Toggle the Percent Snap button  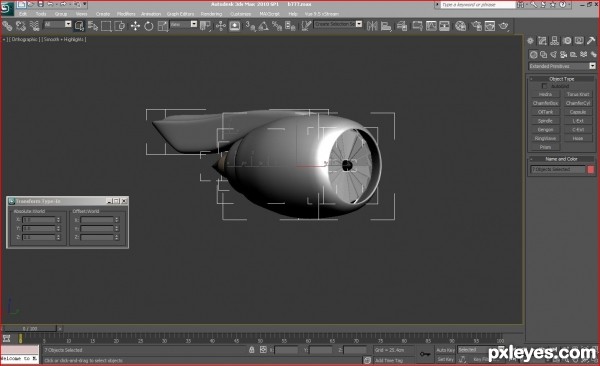[277, 26]
